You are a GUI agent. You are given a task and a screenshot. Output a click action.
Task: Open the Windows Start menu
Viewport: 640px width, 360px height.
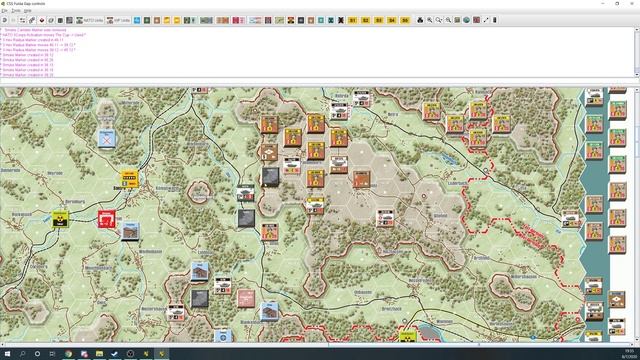(7, 354)
